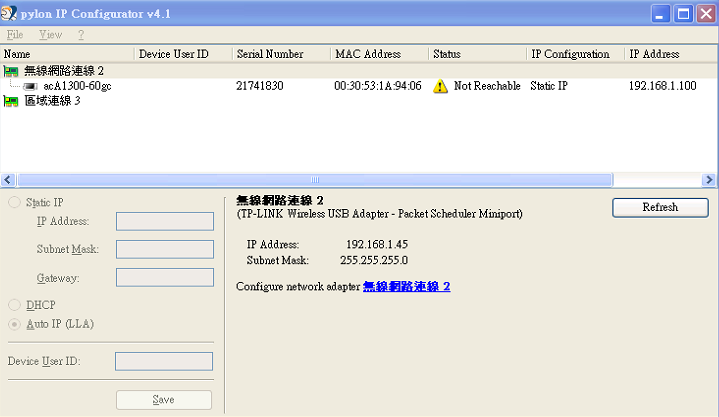
Task: Click the camera icon beside acA1300-60gc
Action: (30, 86)
